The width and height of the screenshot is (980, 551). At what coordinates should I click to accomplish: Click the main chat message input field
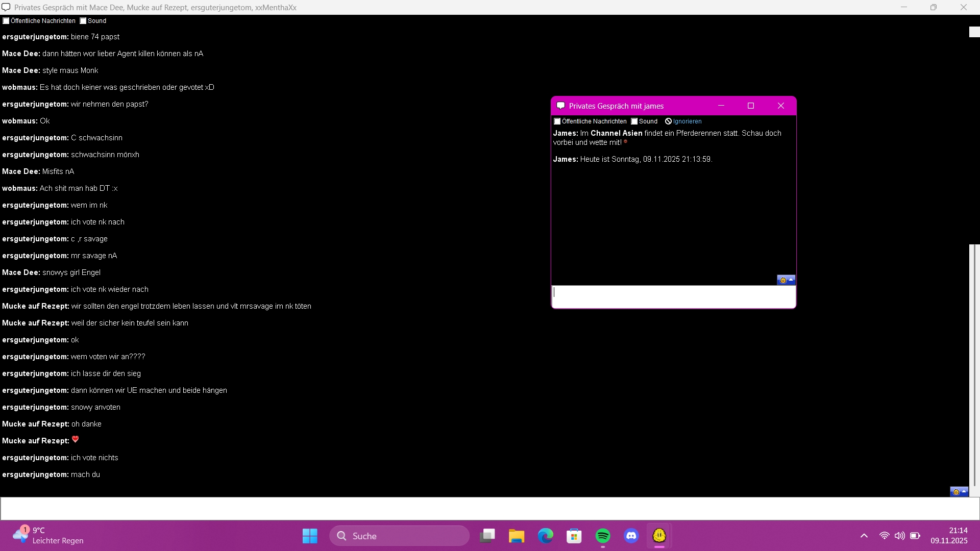[485, 509]
